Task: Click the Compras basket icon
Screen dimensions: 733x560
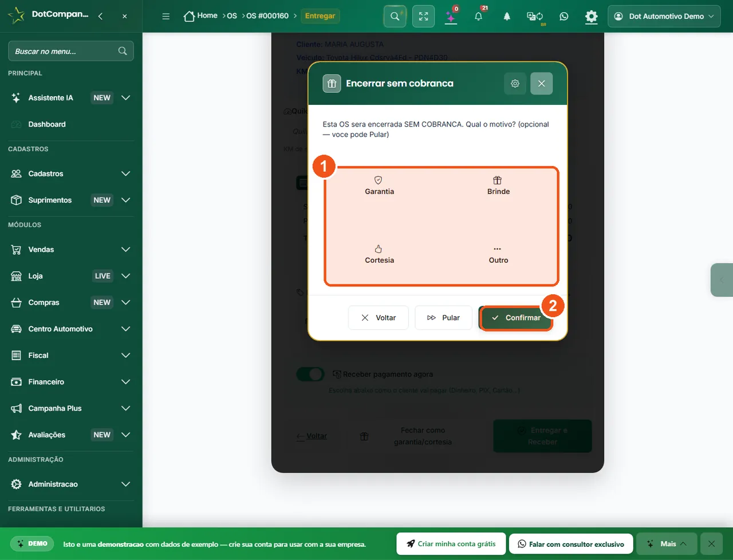Action: pyautogui.click(x=16, y=302)
